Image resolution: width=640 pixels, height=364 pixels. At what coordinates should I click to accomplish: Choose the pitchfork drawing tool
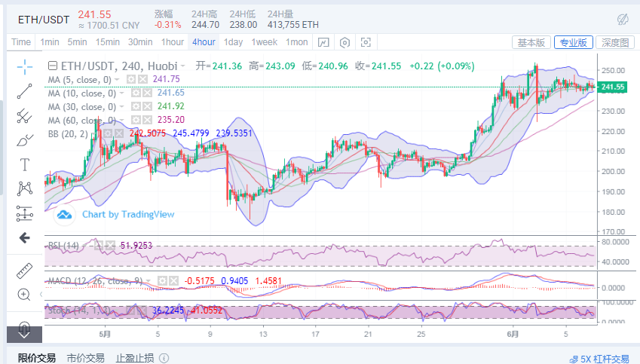pos(25,115)
